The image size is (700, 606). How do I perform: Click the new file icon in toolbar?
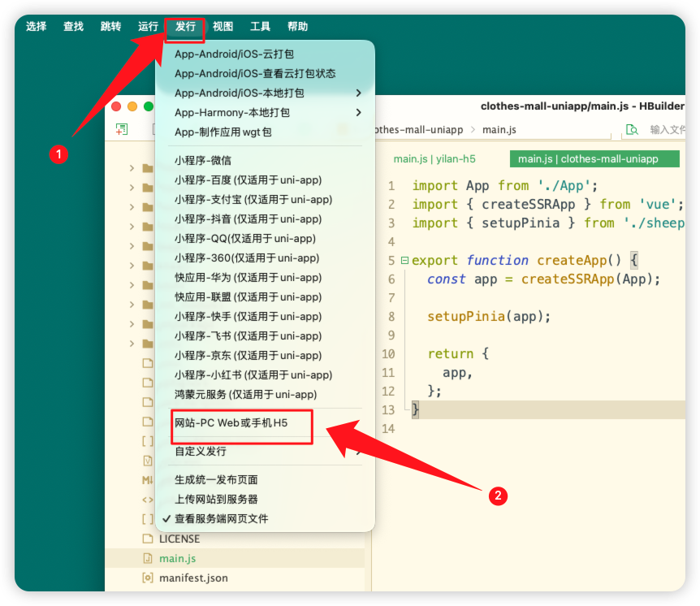(122, 129)
